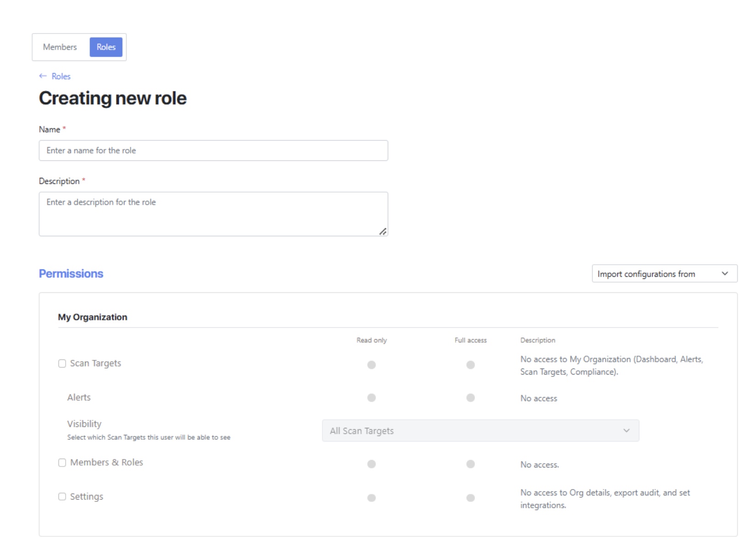Expand the All Scan Targets visibility dropdown
This screenshot has height=557, width=756.
tap(480, 431)
